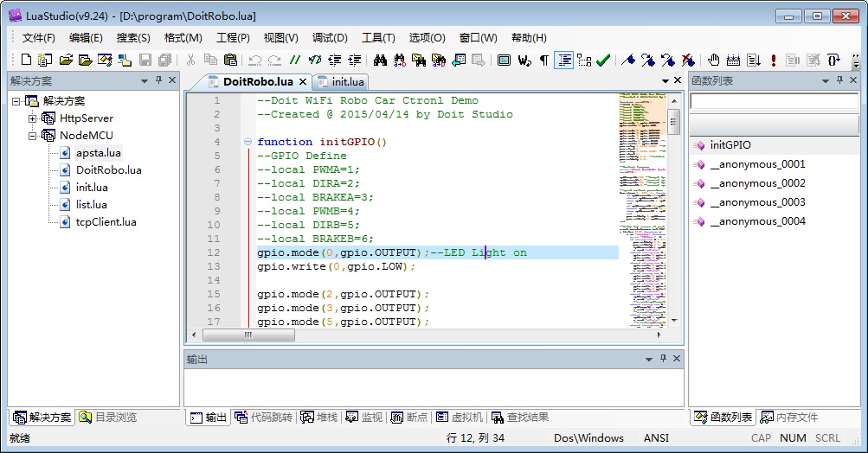Viewport: 868px width, 453px height.
Task: Toggle auto-hide pin on 输出 panel
Action: point(663,359)
